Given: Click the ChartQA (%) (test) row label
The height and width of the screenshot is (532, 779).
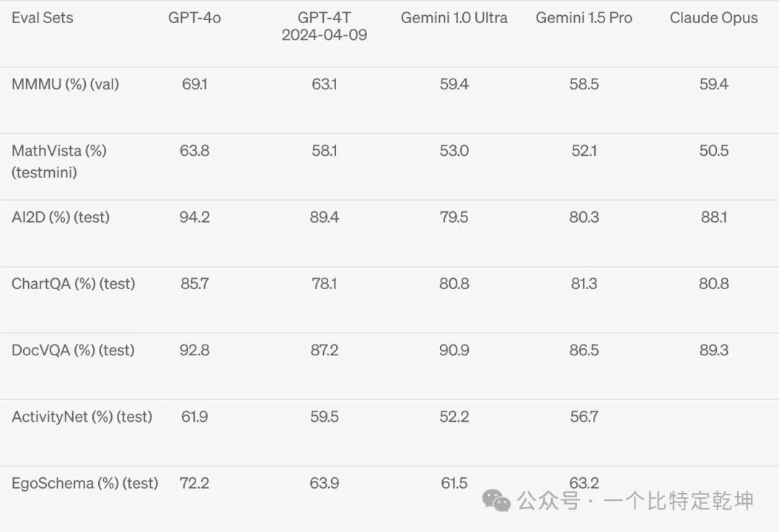Looking at the screenshot, I should tap(74, 284).
